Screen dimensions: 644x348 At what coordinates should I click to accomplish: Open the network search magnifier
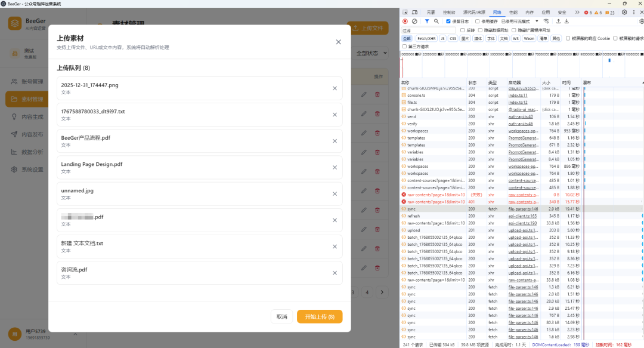coord(436,21)
